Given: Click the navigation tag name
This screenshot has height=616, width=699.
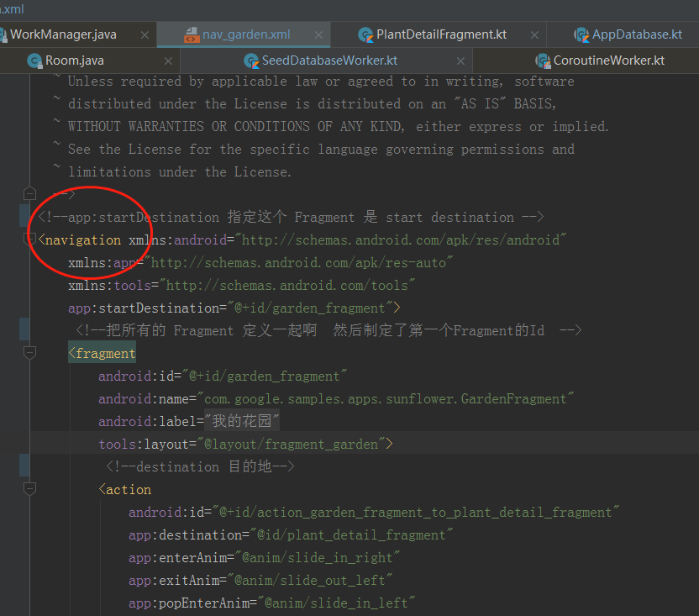Looking at the screenshot, I should (x=83, y=240).
